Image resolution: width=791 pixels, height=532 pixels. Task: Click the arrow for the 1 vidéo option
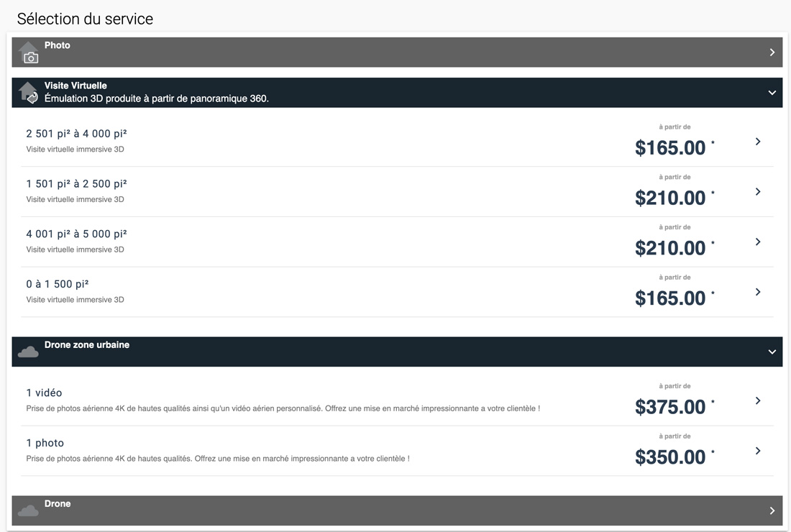pos(758,401)
